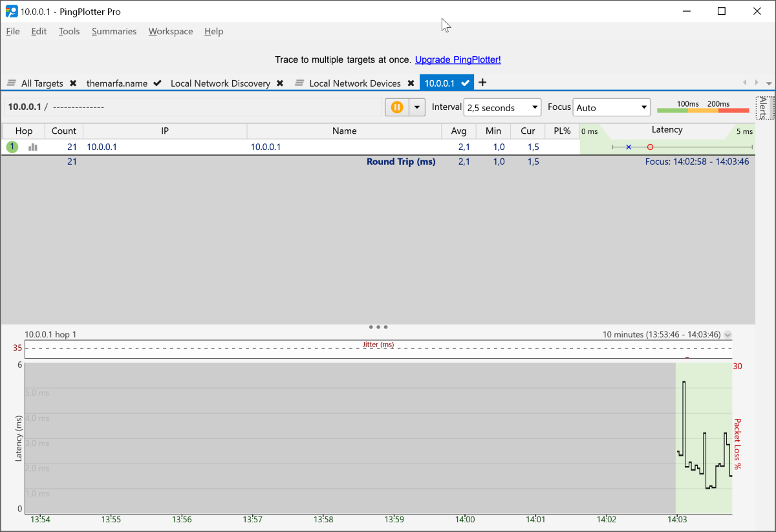Click the 200ms yellow latency legend segment
The image size is (776, 532).
(x=703, y=111)
